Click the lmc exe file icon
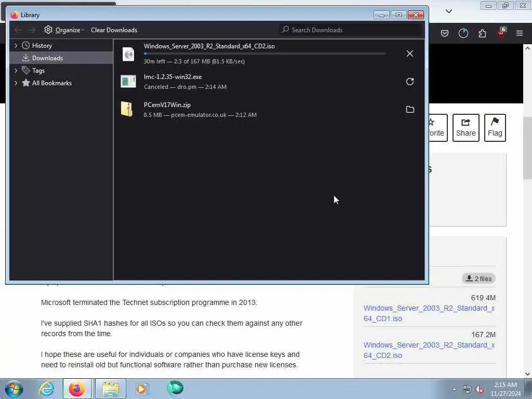This screenshot has width=532, height=399. [x=128, y=82]
